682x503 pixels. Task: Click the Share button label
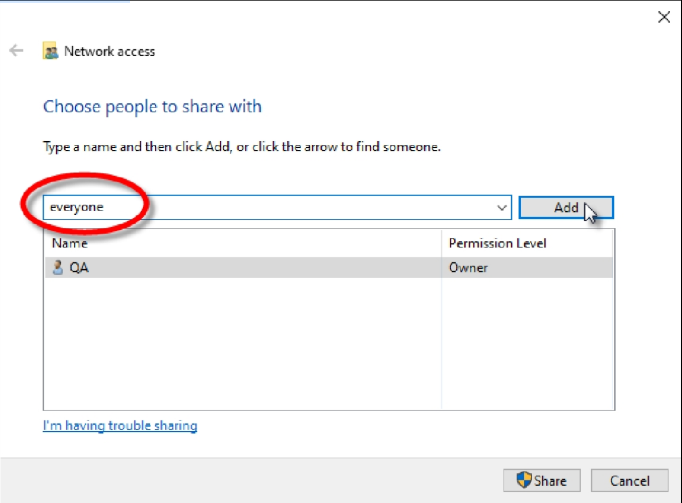point(550,480)
